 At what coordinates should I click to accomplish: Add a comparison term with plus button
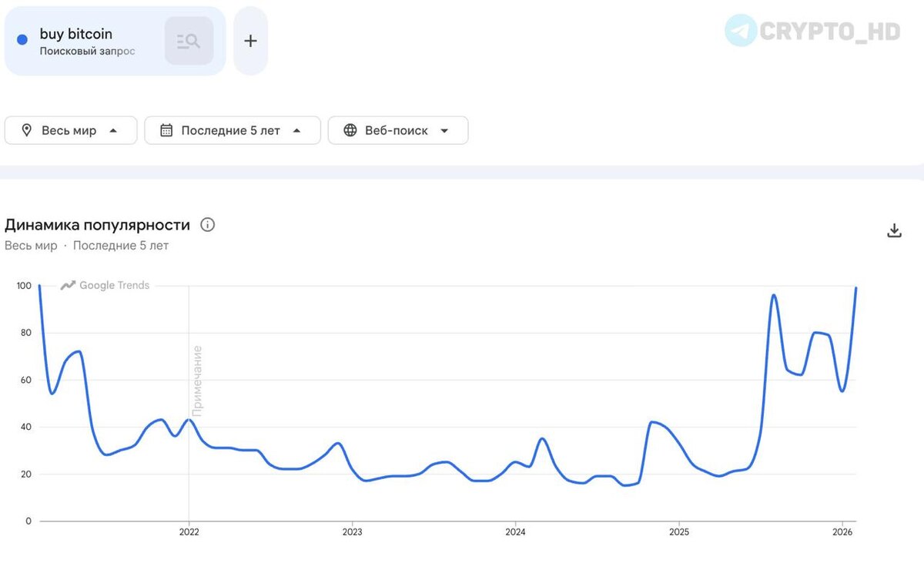tap(250, 41)
